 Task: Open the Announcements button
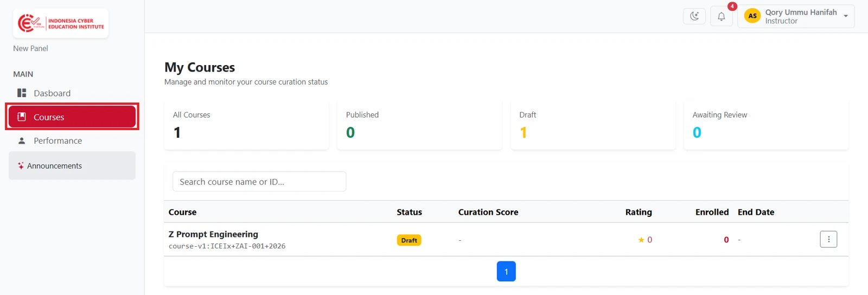point(72,165)
